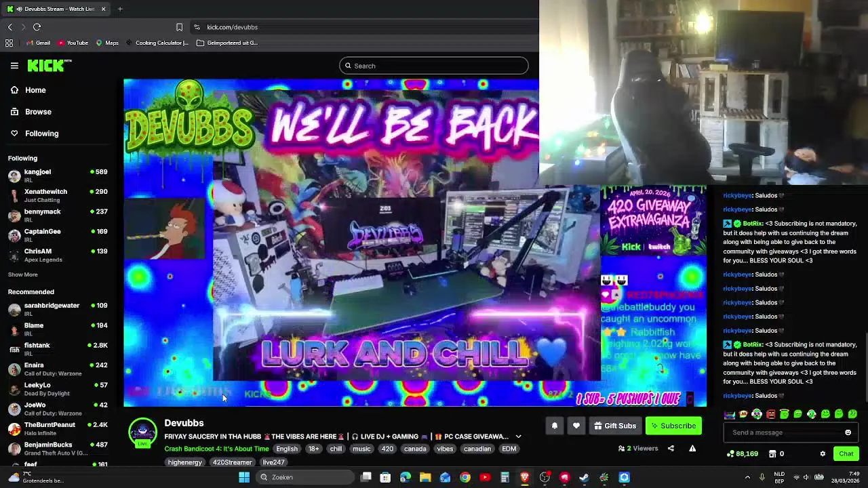This screenshot has height=488, width=868.
Task: Mute tab via speaker icon on tab
Action: tap(19, 9)
